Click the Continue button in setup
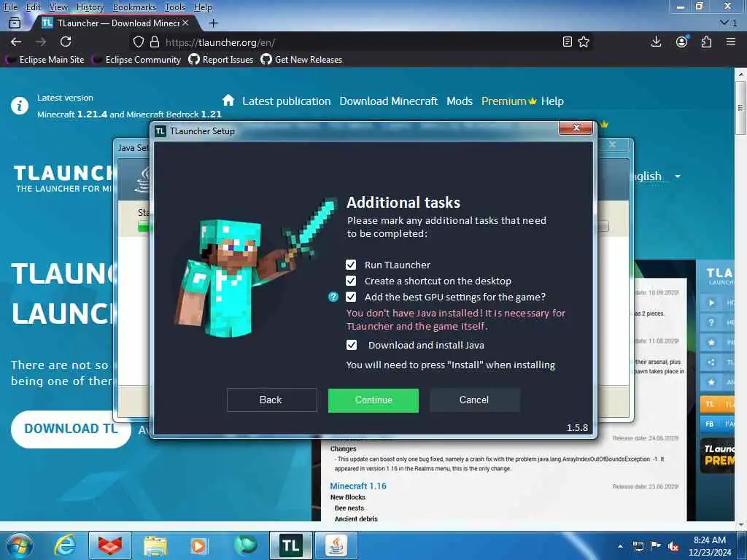 pos(373,400)
